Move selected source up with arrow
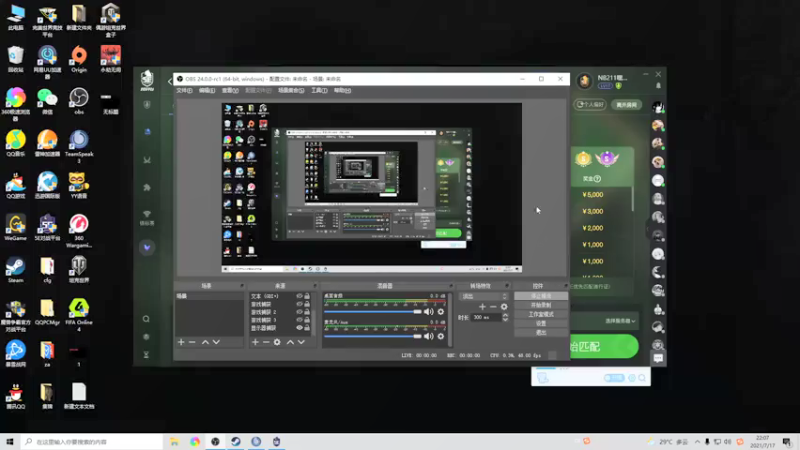Screen dimensions: 800x450 click(290, 342)
